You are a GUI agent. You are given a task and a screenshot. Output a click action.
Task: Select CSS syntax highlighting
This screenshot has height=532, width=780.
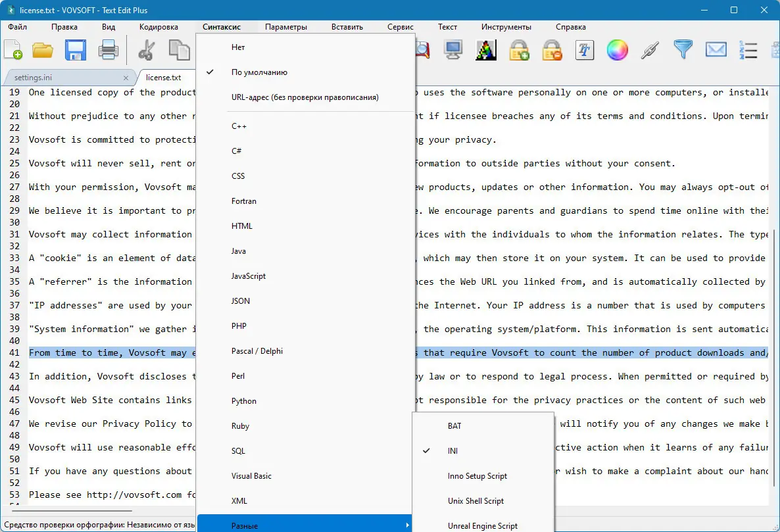pos(306,176)
